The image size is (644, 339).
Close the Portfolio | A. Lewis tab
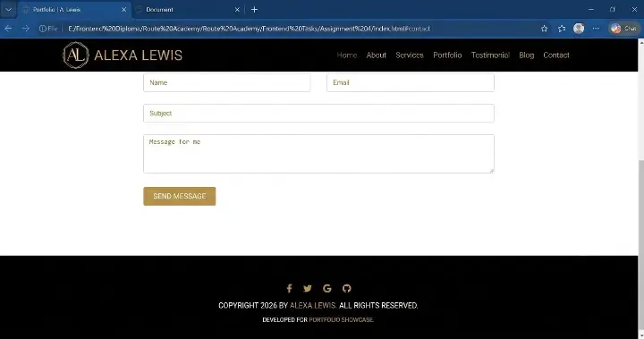tap(123, 10)
